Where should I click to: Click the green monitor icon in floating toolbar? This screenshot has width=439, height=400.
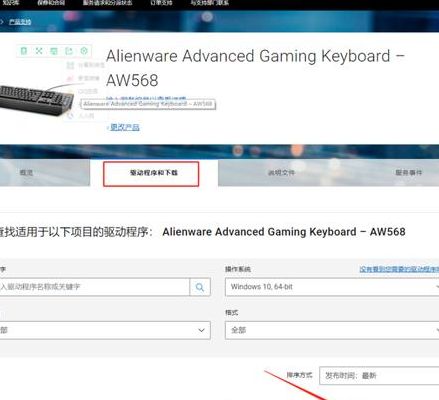pos(54,51)
